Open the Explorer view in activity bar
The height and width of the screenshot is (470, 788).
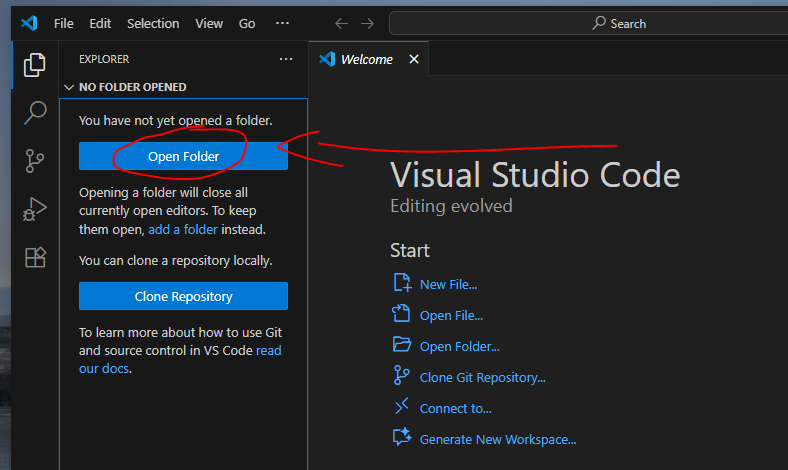pos(35,65)
